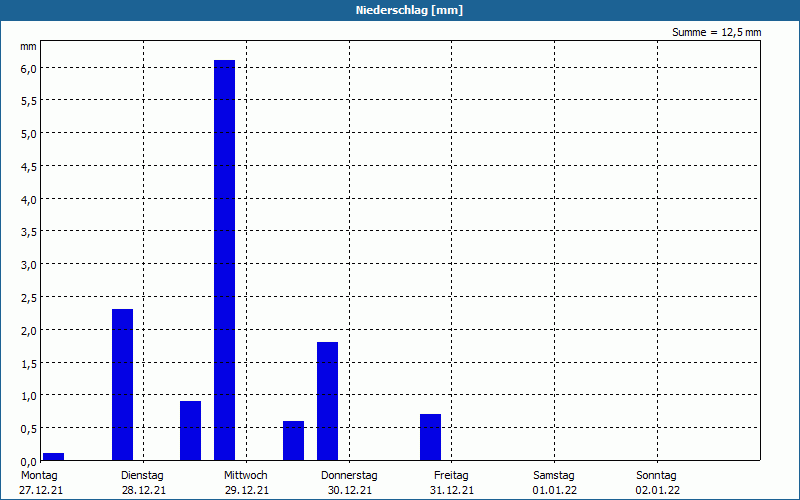Click the 0.9 mm bar after Dienstag
800x500 pixels.
click(x=190, y=431)
